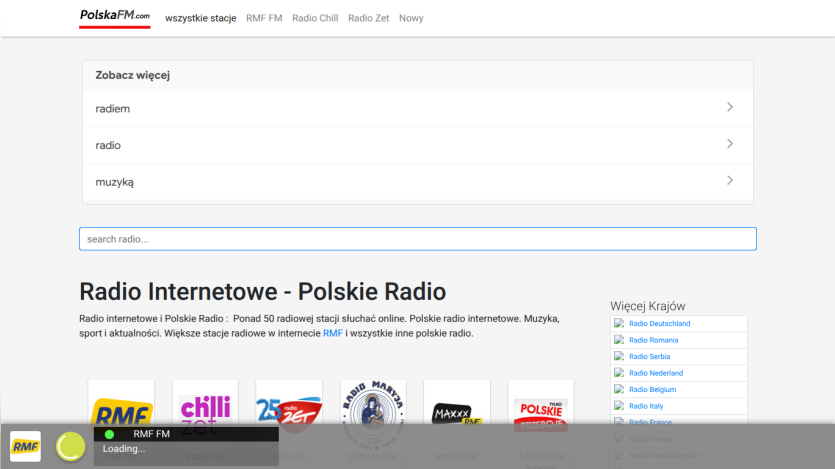Focus the search radio input field

coord(418,239)
